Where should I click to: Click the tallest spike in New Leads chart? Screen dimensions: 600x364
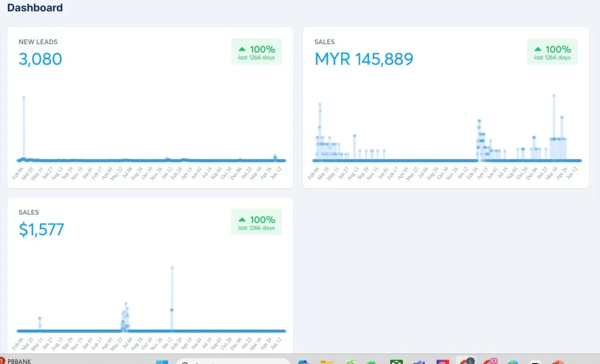pos(23,97)
